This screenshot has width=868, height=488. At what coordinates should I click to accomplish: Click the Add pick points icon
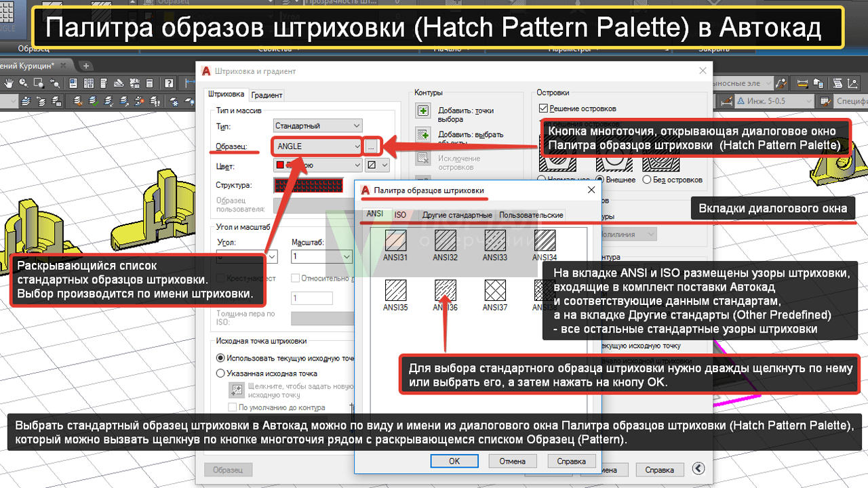pos(422,110)
